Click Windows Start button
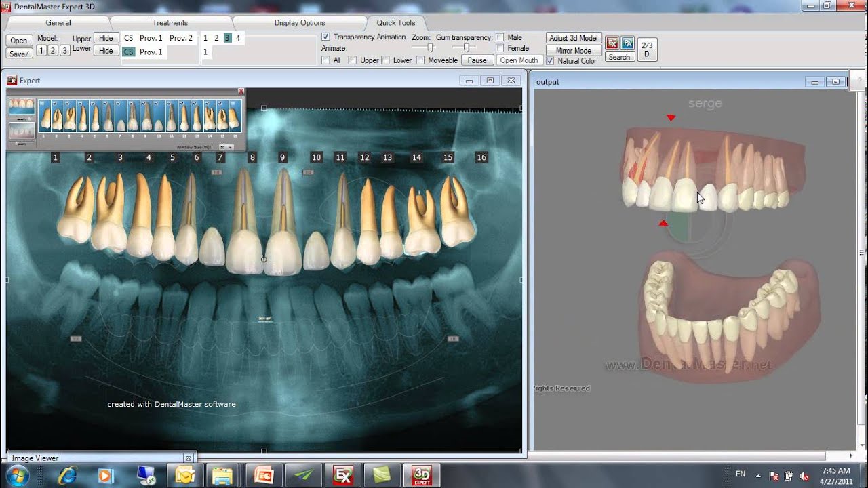The width and height of the screenshot is (868, 488). [x=18, y=474]
